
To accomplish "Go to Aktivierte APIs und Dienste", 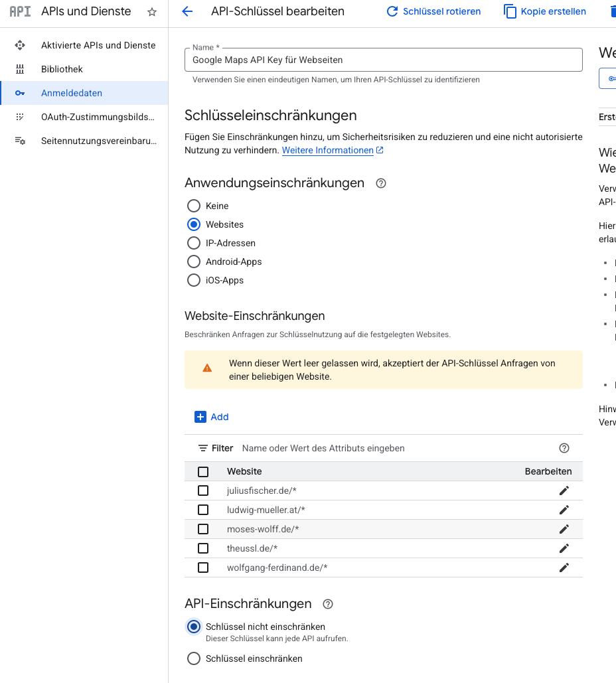I will click(98, 45).
